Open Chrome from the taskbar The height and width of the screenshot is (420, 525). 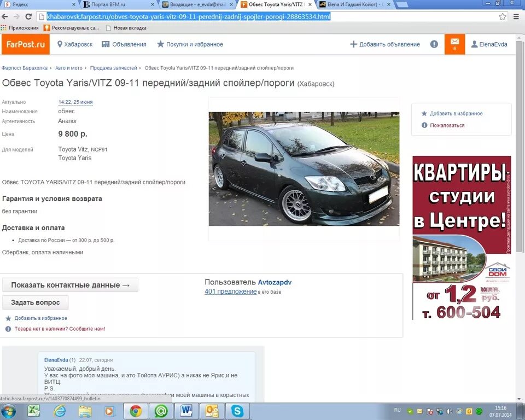coord(136,411)
